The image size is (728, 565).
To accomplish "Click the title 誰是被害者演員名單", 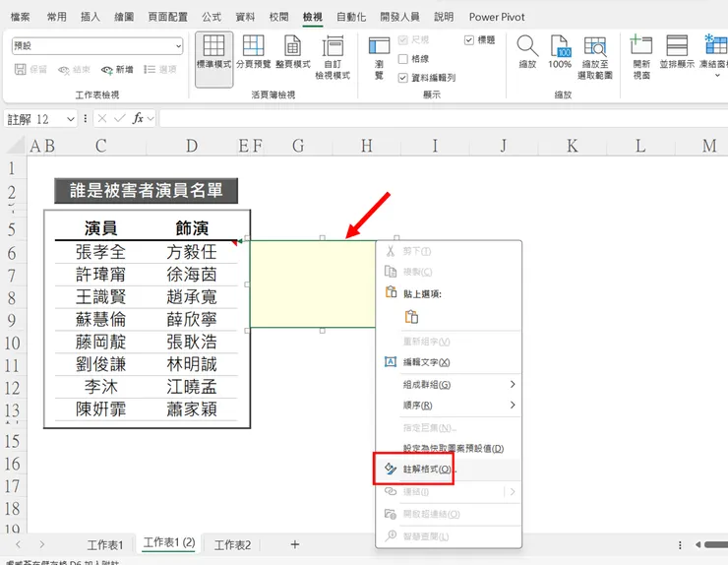I will 147,191.
